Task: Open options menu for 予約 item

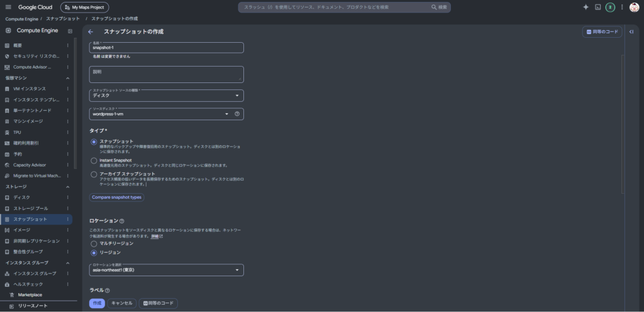Action: pyautogui.click(x=68, y=154)
